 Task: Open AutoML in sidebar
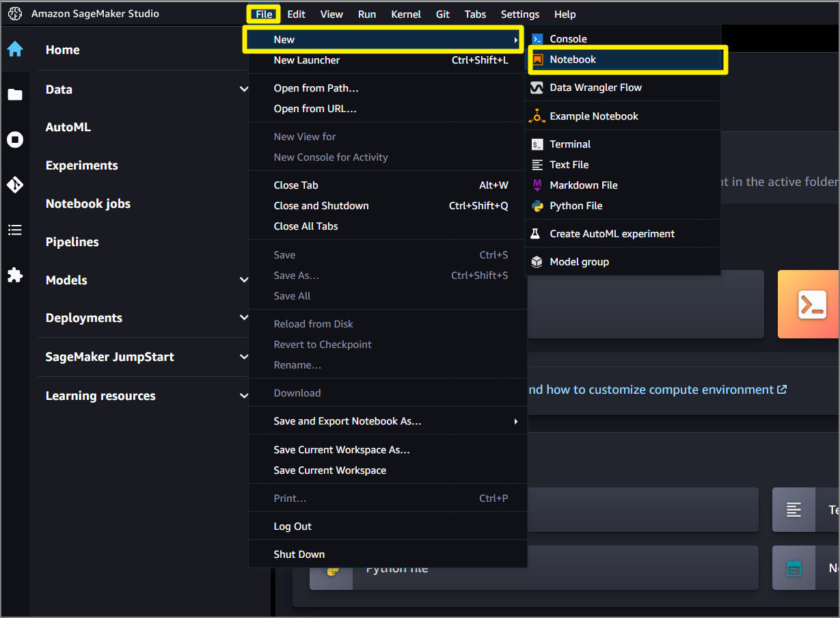tap(68, 127)
